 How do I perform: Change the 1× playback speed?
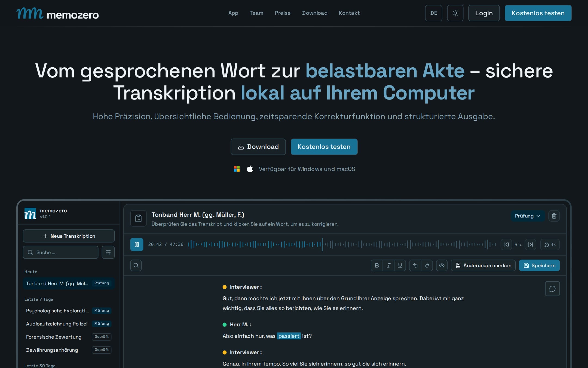pyautogui.click(x=550, y=245)
